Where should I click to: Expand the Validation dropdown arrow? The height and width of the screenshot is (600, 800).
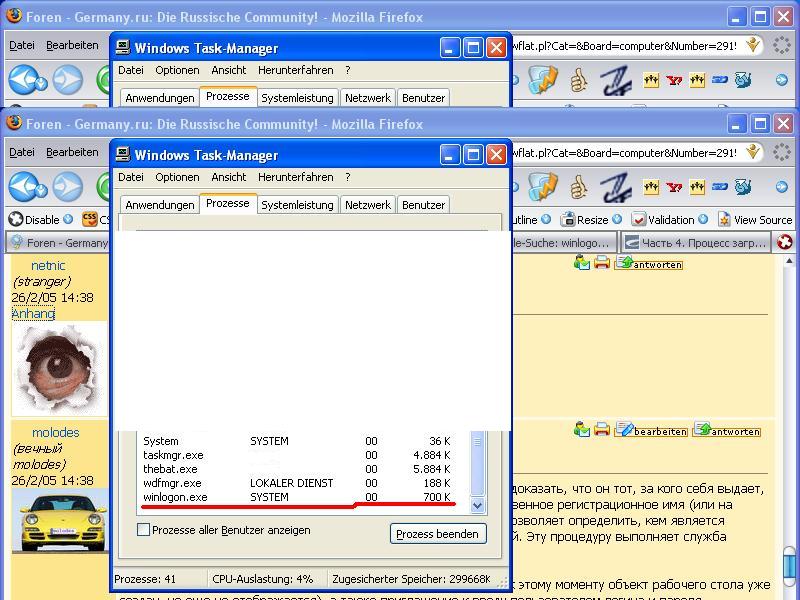coord(703,220)
